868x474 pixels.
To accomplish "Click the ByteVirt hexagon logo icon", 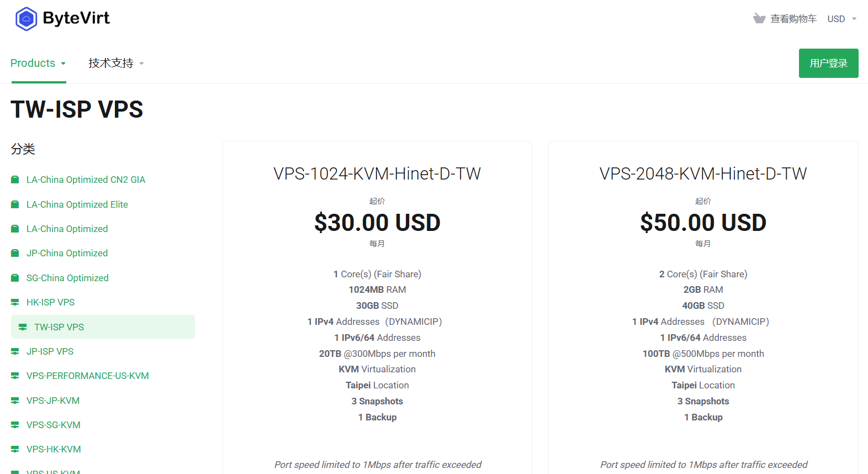I will pyautogui.click(x=25, y=19).
